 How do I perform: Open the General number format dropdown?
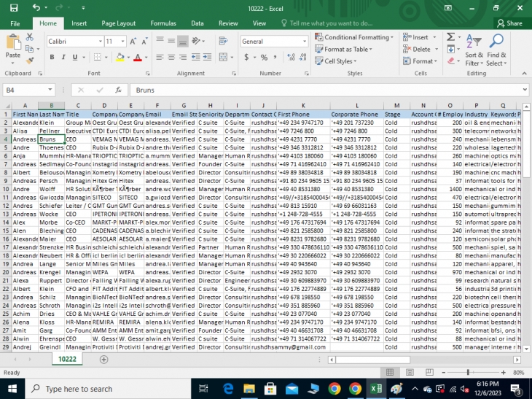pyautogui.click(x=305, y=42)
